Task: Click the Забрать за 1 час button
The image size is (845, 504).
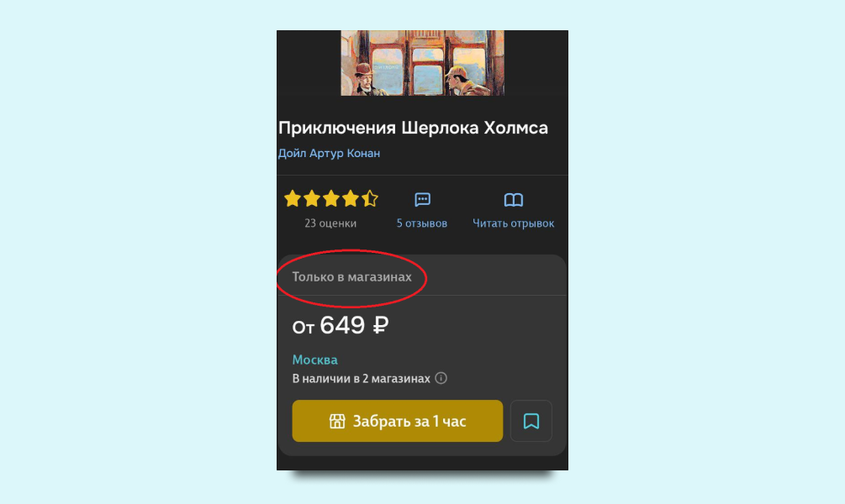Action: 398,421
